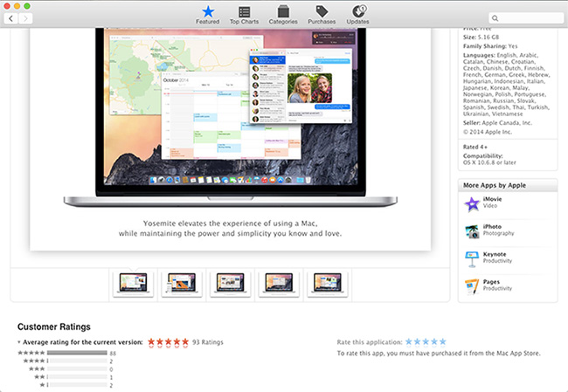Open the Featured star tab

point(208,15)
